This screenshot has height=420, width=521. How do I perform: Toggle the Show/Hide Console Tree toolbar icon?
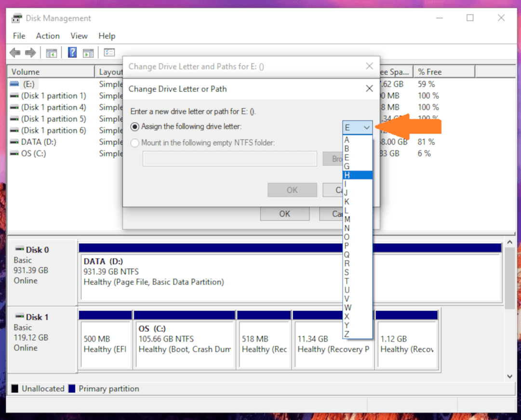[x=51, y=53]
